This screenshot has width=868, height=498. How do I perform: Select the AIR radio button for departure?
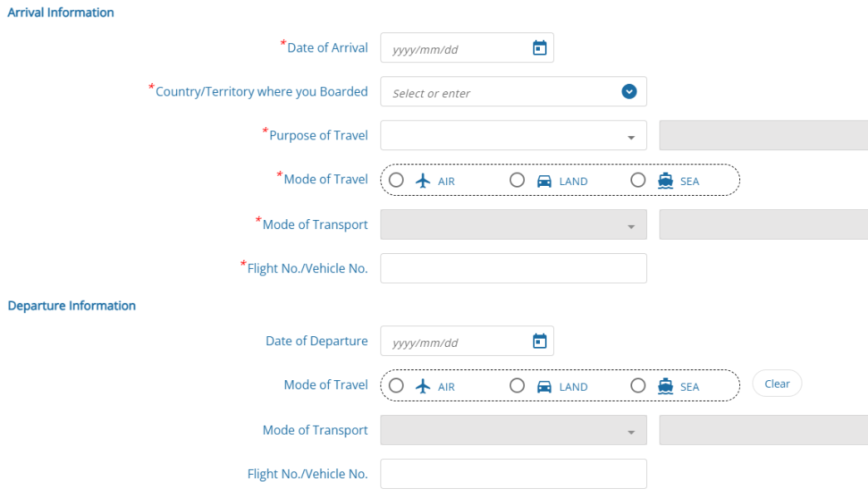click(x=396, y=385)
